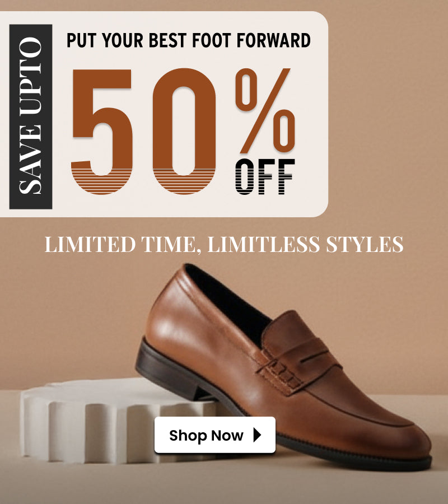Click the large brown digit 0
This screenshot has height=504, width=448.
coord(184,131)
